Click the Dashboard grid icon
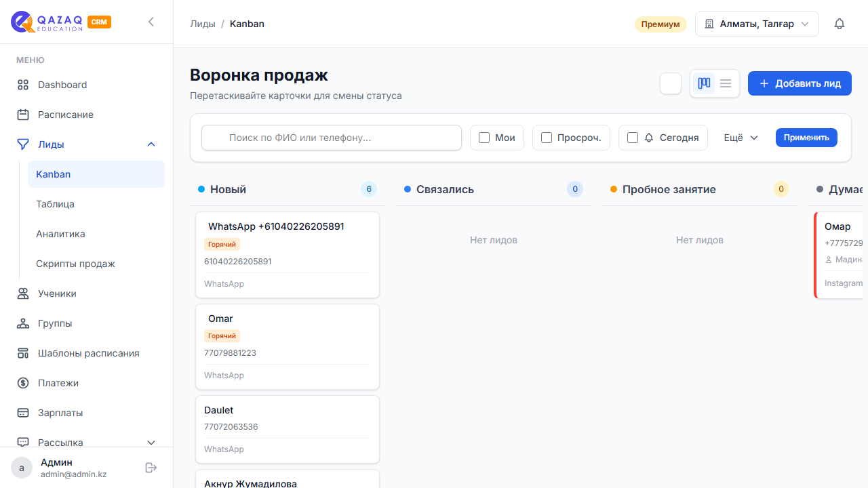Screen dimensions: 868x488 tap(23, 85)
